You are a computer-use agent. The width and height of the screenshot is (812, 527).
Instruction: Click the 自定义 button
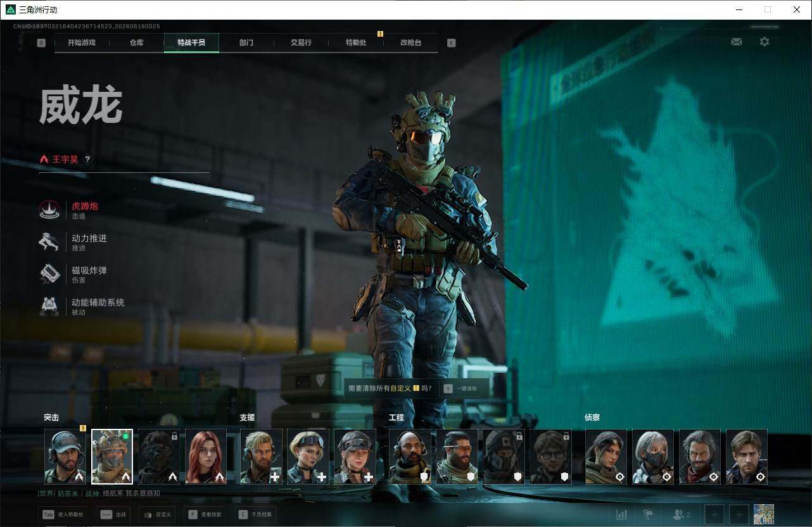pos(156,515)
